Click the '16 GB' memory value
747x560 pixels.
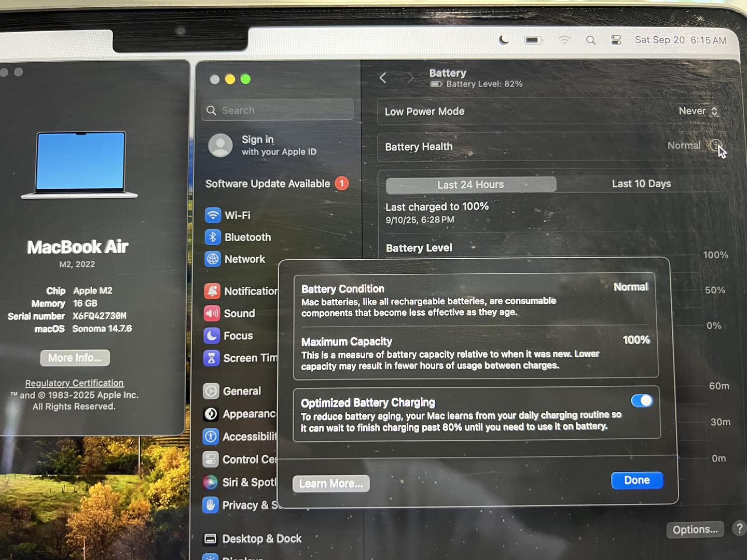pos(85,303)
